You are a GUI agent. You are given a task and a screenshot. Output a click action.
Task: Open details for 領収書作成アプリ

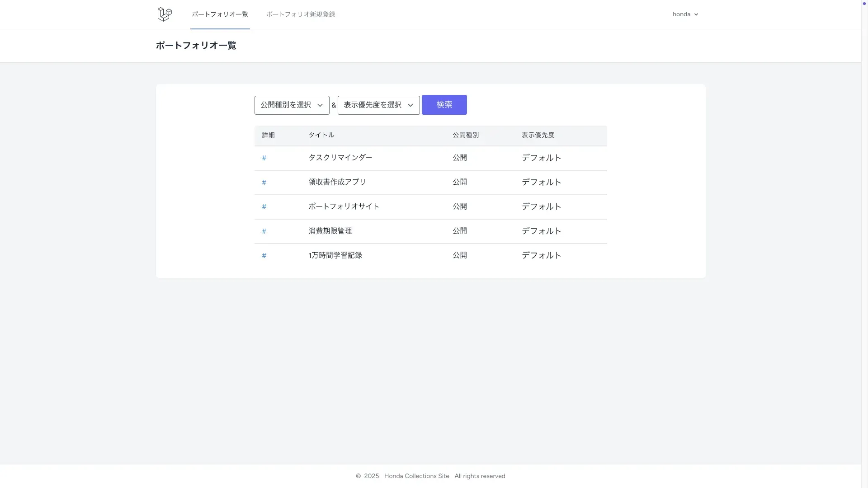(x=264, y=183)
